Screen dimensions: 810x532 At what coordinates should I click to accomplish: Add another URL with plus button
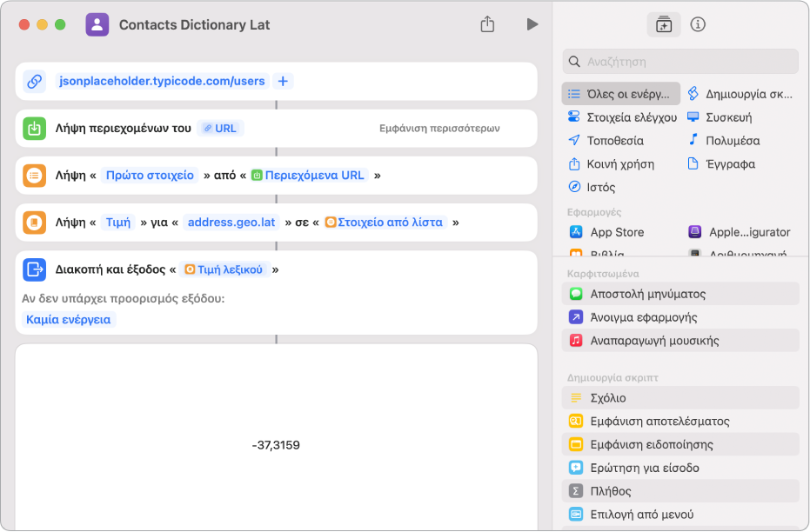[x=283, y=81]
